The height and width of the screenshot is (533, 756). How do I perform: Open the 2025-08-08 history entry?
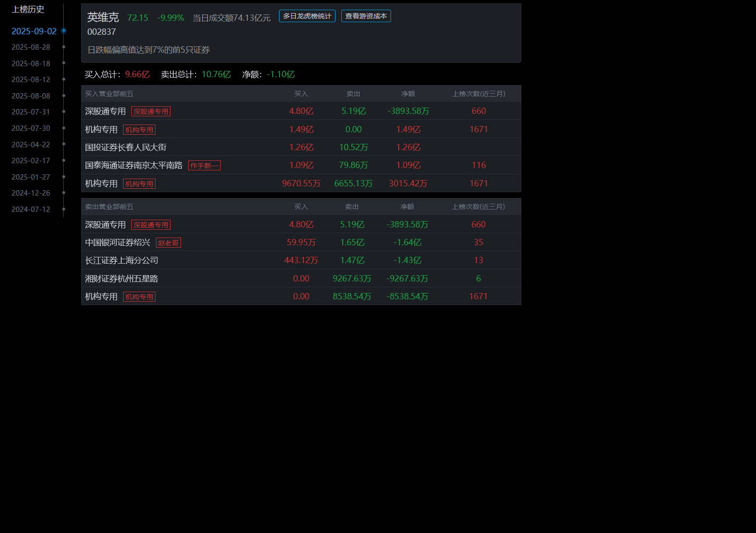click(31, 96)
